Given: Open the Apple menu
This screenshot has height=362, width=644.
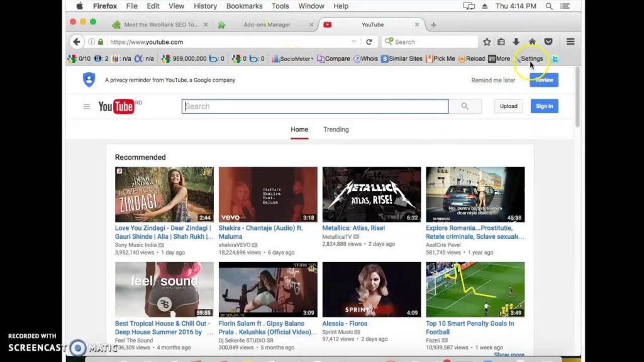Looking at the screenshot, I should [x=80, y=6].
